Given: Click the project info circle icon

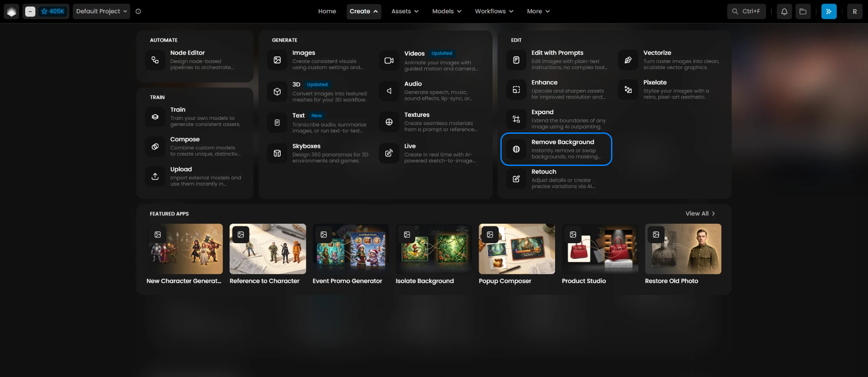Looking at the screenshot, I should click(x=138, y=11).
